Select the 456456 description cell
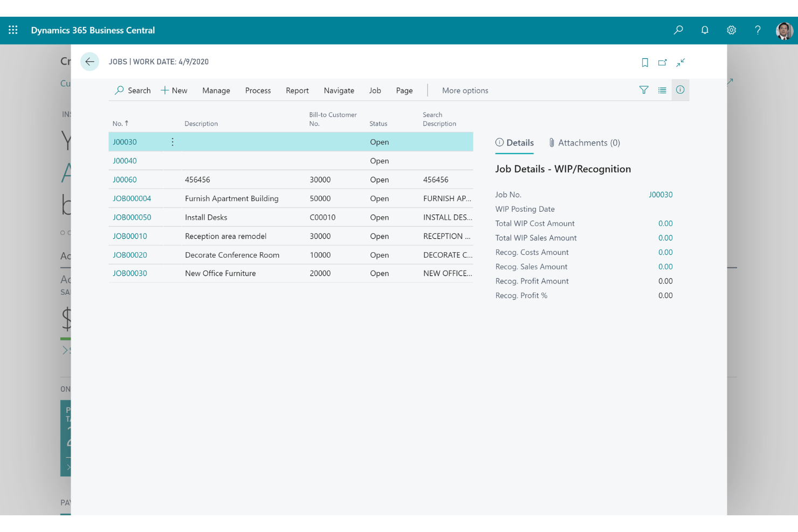Image resolution: width=798 pixels, height=532 pixels. pos(197,179)
